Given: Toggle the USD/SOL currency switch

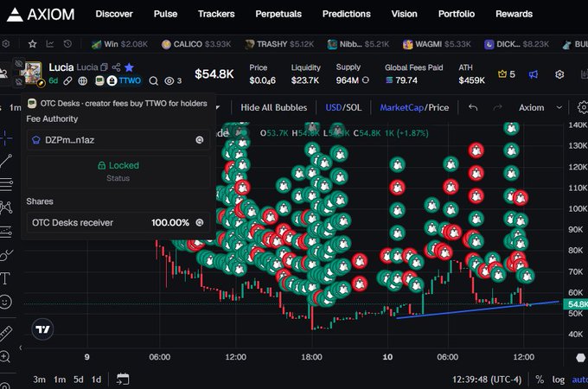Looking at the screenshot, I should click(x=343, y=107).
